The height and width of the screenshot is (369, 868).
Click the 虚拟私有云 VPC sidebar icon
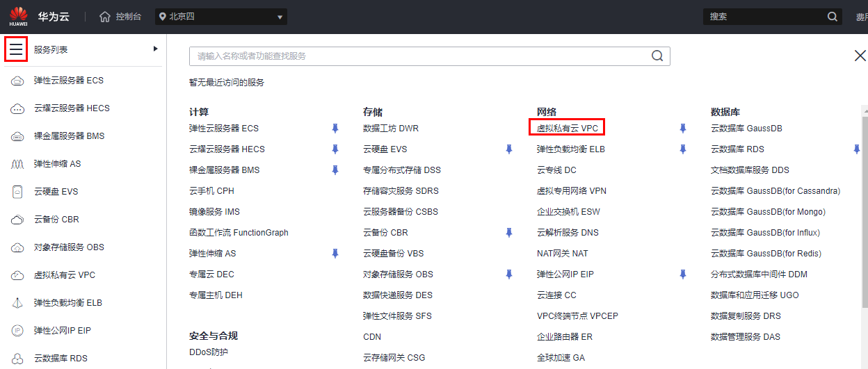18,275
